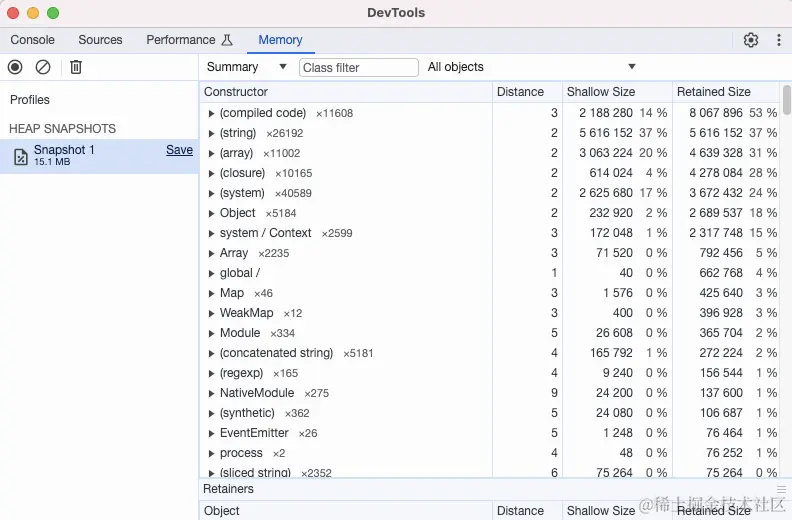Expand the (concatenated string) row
Screen dimensions: 792x520
click(211, 353)
